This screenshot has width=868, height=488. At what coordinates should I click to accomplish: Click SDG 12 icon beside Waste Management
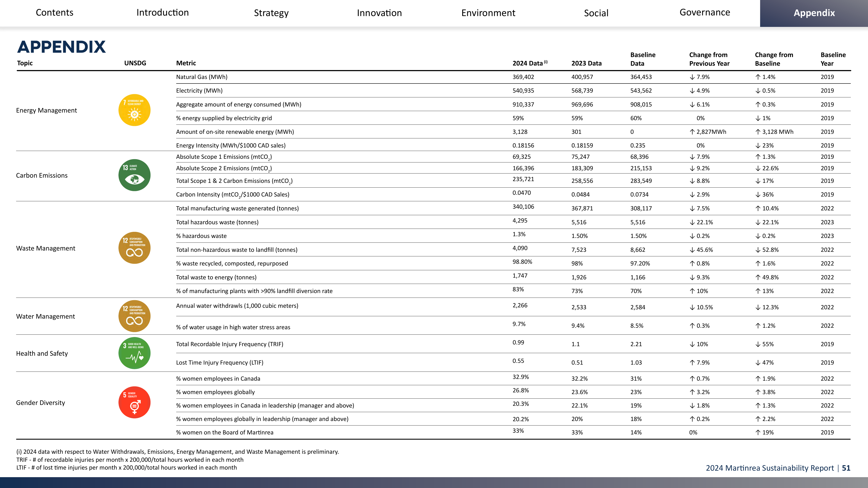click(135, 248)
